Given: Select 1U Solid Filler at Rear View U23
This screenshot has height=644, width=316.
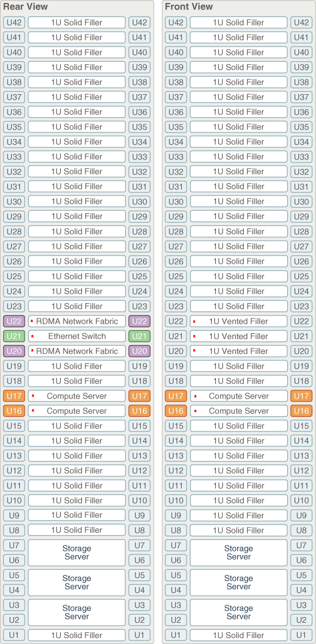Looking at the screenshot, I should click(76, 306).
